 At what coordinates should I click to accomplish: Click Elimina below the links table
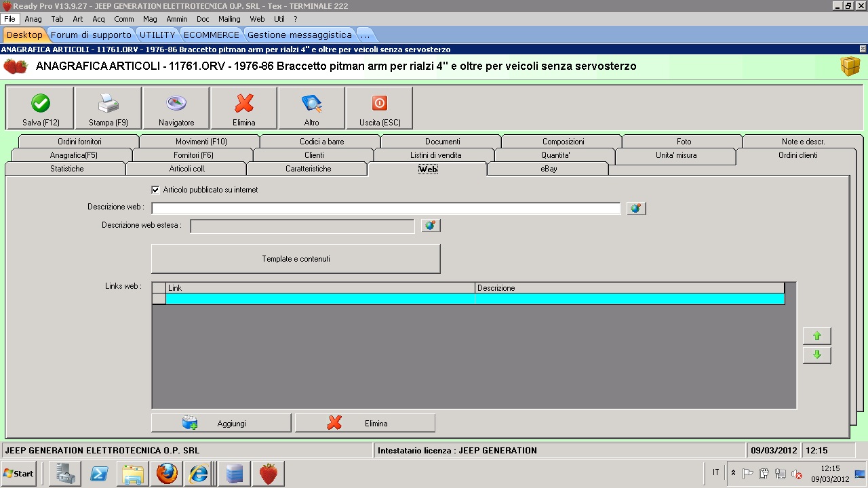[365, 424]
